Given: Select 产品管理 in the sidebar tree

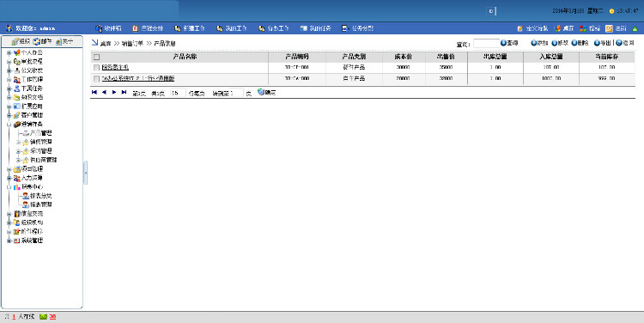Looking at the screenshot, I should 40,133.
